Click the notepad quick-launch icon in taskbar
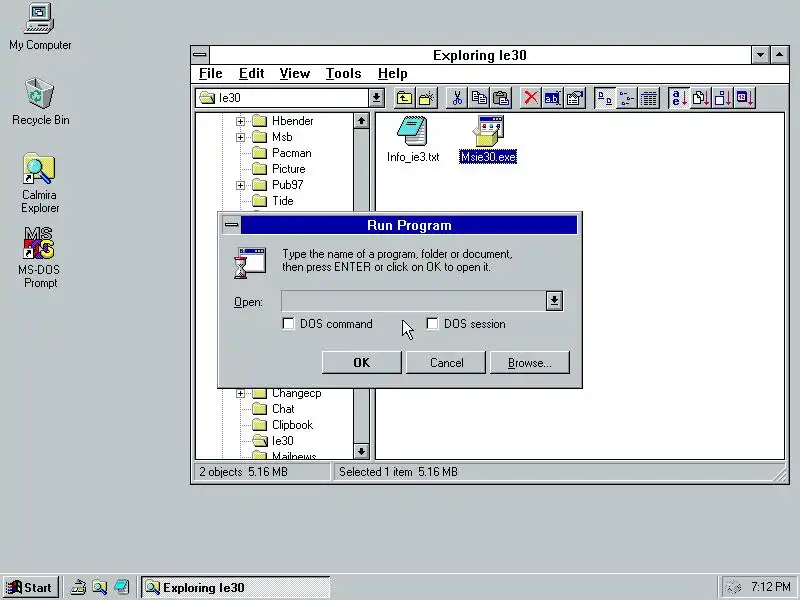Viewport: 800px width, 600px height. [x=121, y=587]
